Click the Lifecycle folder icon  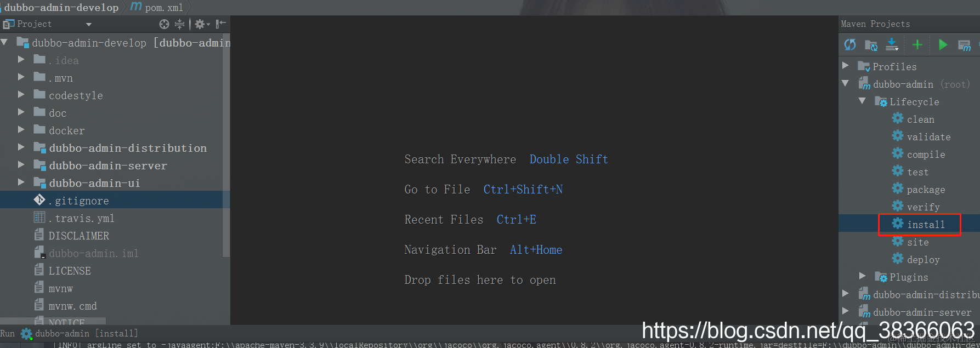(x=881, y=101)
